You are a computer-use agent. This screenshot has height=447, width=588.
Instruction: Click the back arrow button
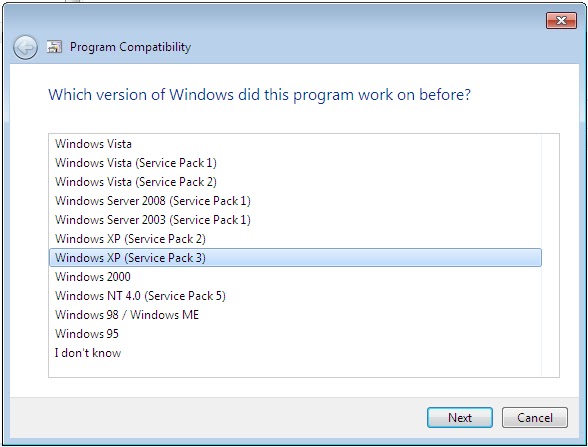[x=25, y=48]
